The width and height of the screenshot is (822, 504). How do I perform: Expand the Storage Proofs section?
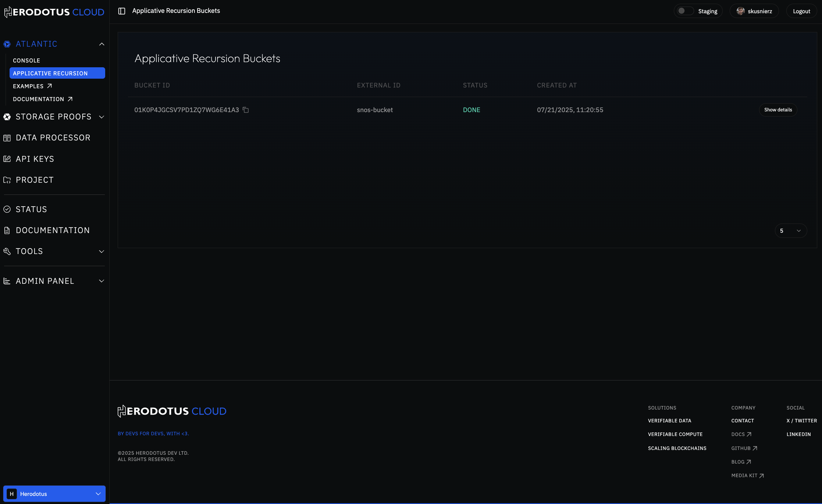(102, 117)
